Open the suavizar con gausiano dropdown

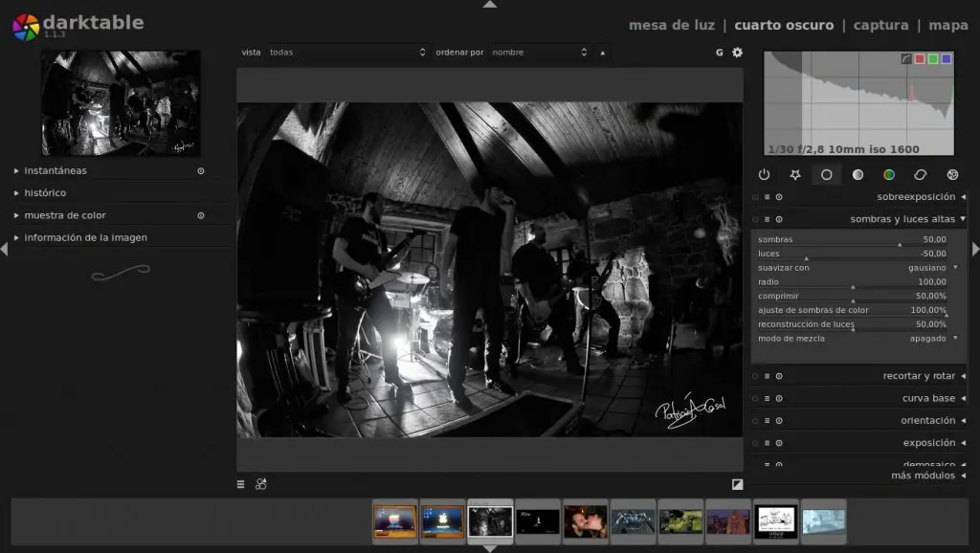(857, 268)
